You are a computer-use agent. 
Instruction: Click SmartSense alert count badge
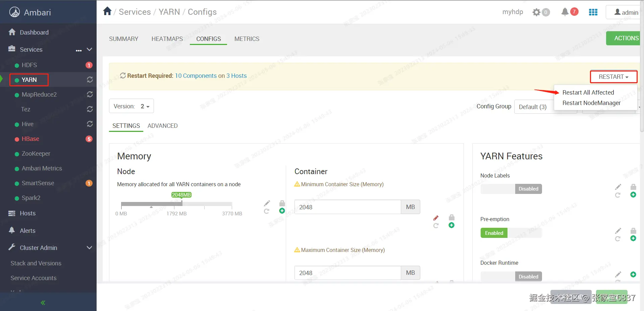(89, 183)
